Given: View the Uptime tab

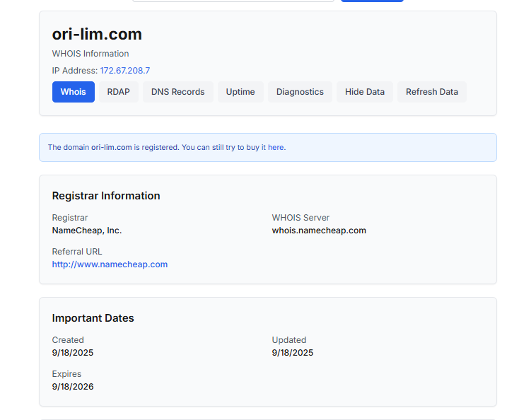Looking at the screenshot, I should pos(240,92).
